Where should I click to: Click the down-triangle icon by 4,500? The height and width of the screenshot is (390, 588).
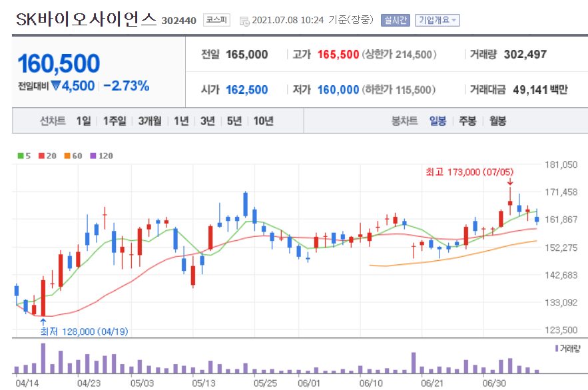click(x=56, y=86)
